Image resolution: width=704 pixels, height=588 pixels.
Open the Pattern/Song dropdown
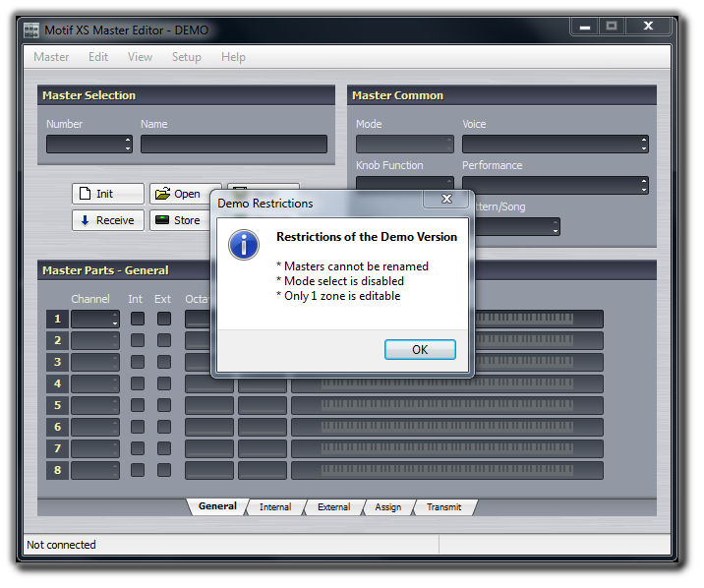[517, 226]
